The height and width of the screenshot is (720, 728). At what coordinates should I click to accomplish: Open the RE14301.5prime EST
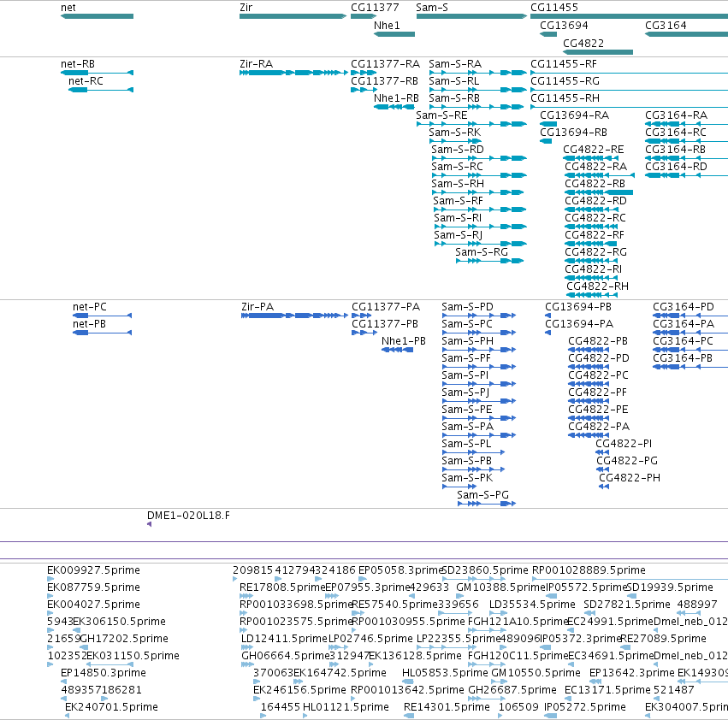(x=409, y=716)
